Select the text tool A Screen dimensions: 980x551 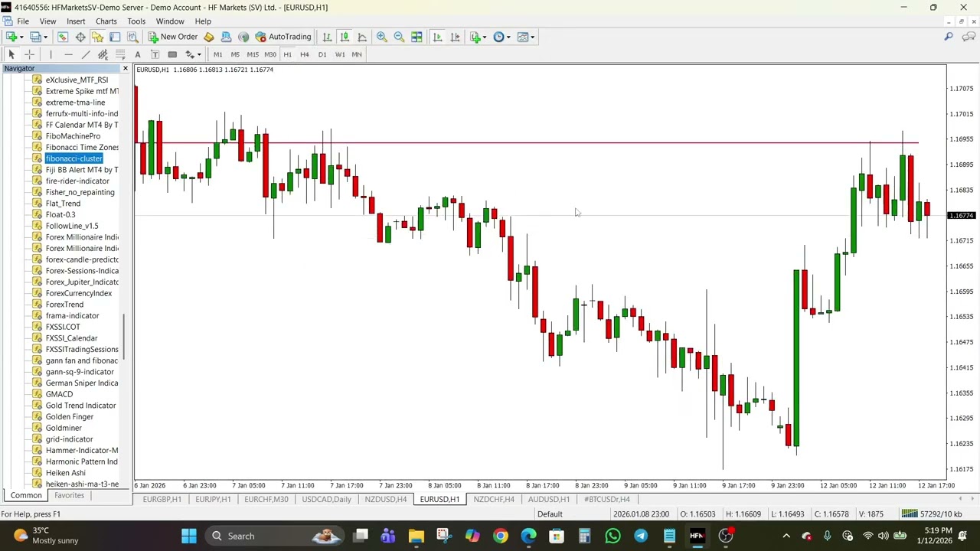pos(138,54)
